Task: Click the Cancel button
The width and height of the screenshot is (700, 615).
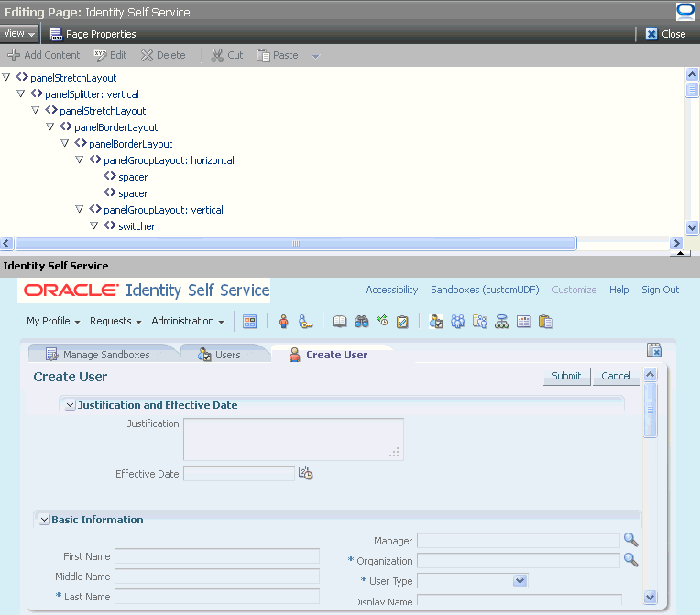Action: pyautogui.click(x=616, y=376)
